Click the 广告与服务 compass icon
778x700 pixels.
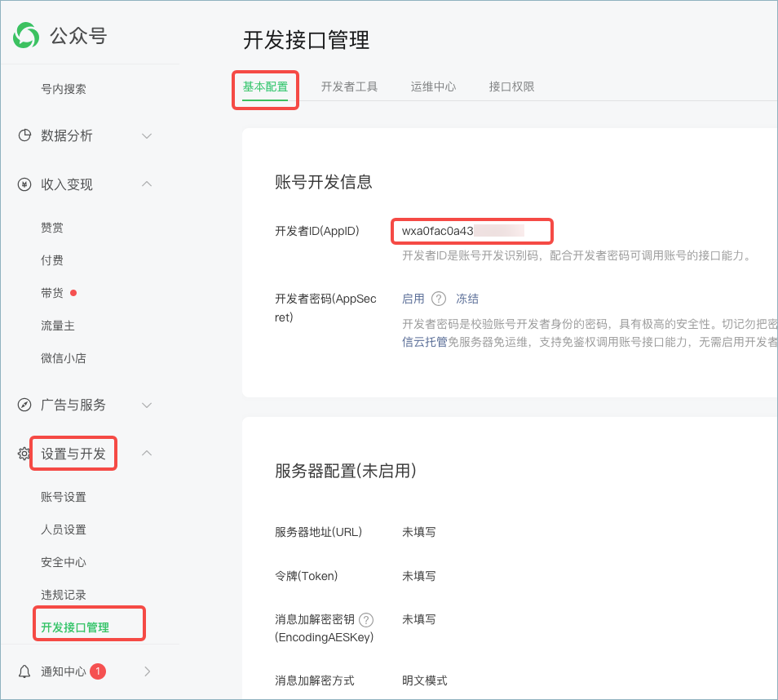tap(24, 405)
